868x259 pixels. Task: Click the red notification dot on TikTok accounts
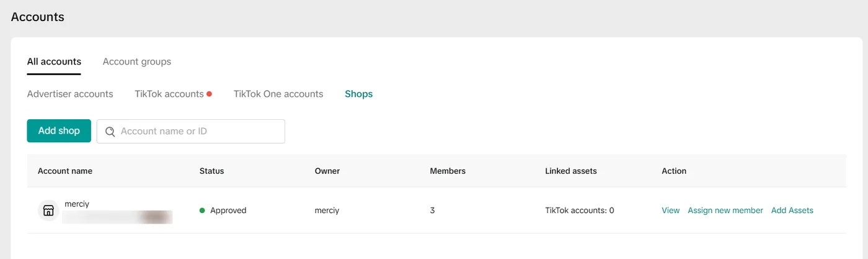coord(210,94)
